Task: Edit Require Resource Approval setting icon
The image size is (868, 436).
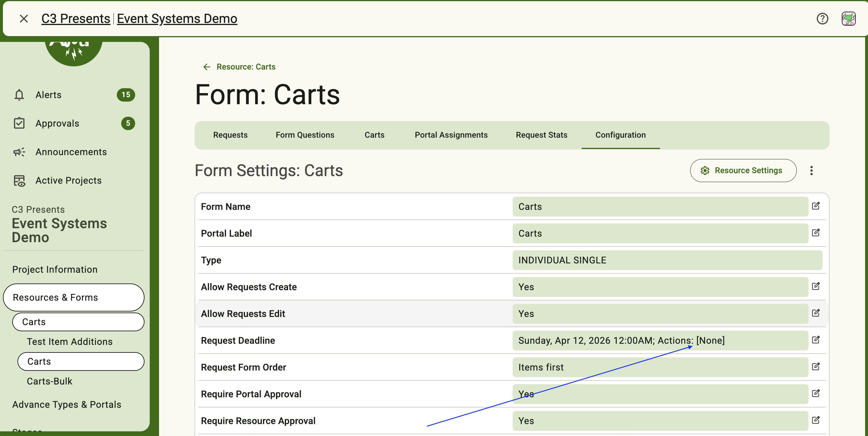Action: (x=816, y=420)
